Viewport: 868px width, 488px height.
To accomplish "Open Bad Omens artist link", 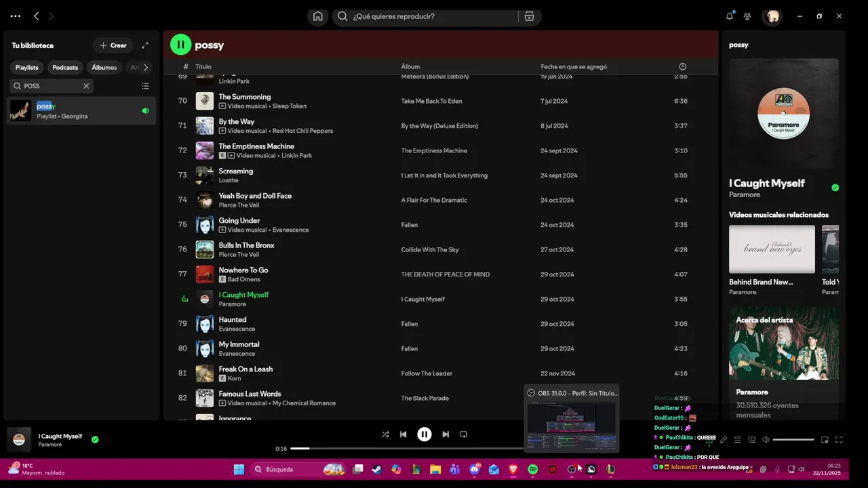I will [243, 279].
